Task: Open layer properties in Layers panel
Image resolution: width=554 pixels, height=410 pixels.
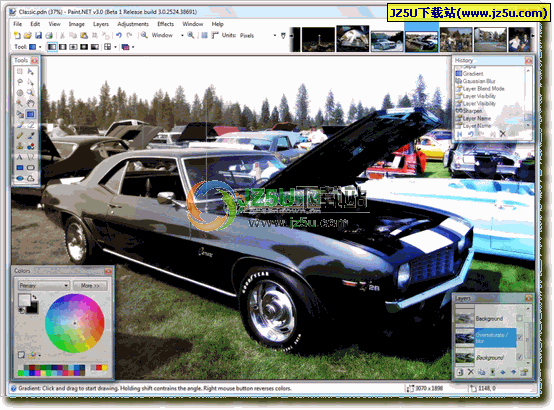Action: [x=524, y=372]
